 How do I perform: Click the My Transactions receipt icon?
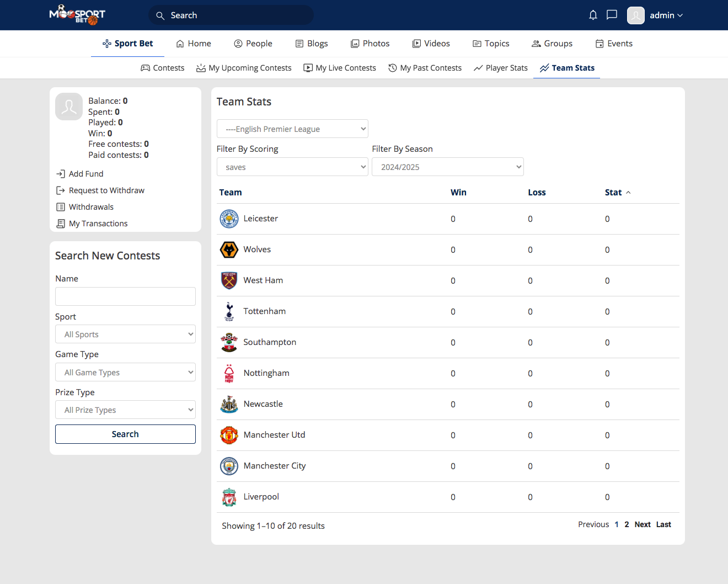[x=61, y=224]
